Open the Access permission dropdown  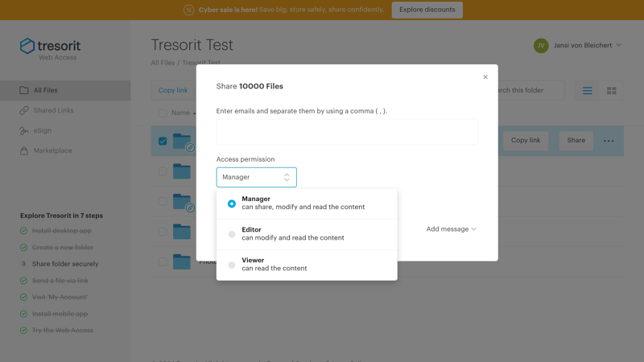[256, 177]
